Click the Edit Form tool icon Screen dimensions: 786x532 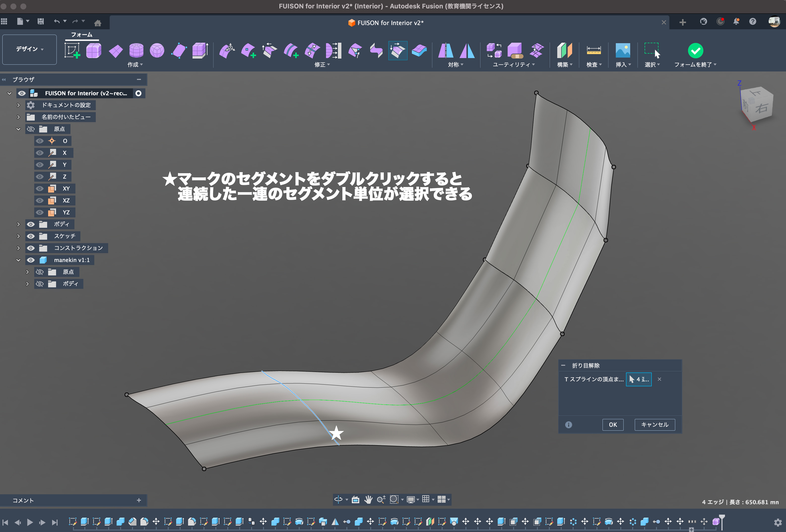pos(227,51)
